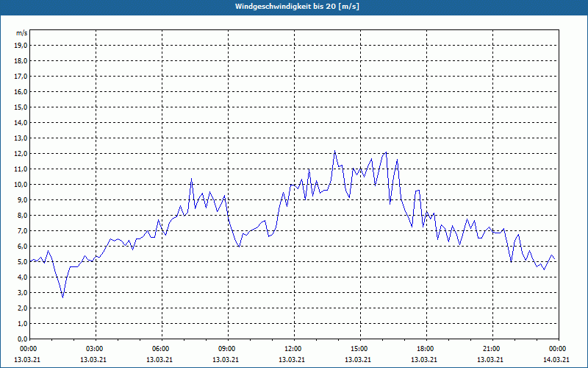Click the '03:00' time axis label
The image size is (588, 368).
[96, 349]
